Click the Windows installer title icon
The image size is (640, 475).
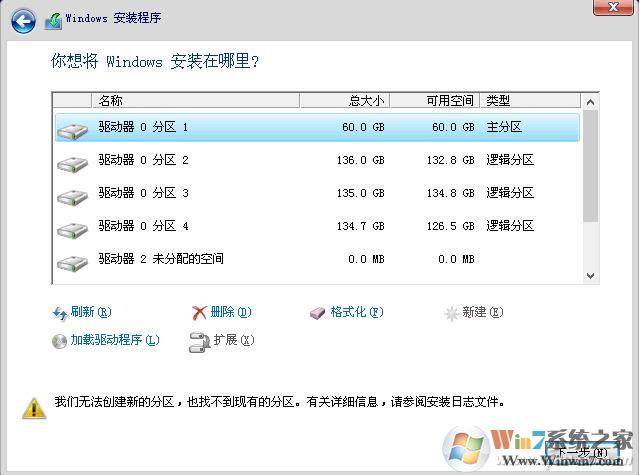click(53, 20)
